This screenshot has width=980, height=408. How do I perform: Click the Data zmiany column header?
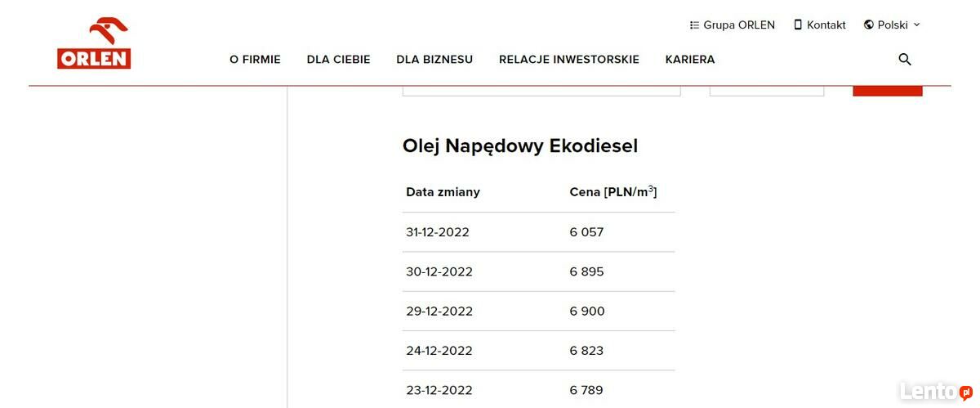pos(443,192)
